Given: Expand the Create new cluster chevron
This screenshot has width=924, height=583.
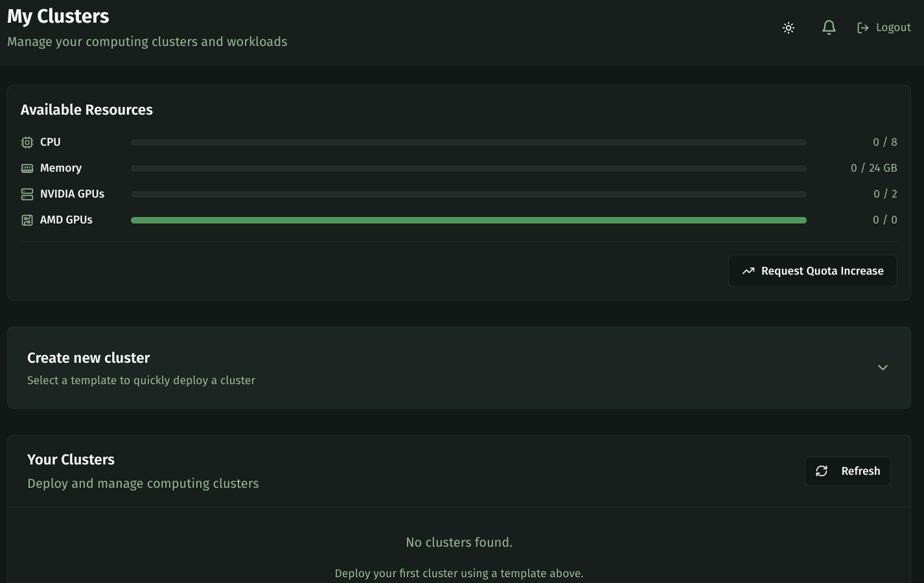Looking at the screenshot, I should pyautogui.click(x=883, y=367).
